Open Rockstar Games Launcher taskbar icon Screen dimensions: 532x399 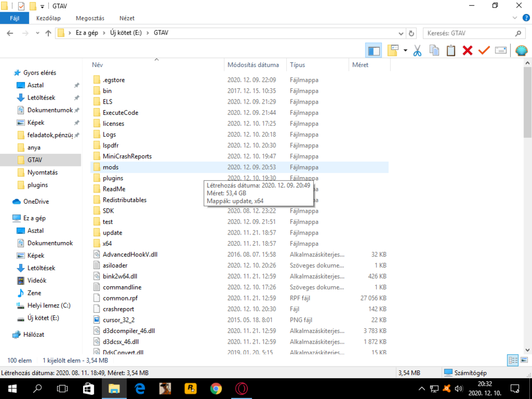point(190,389)
